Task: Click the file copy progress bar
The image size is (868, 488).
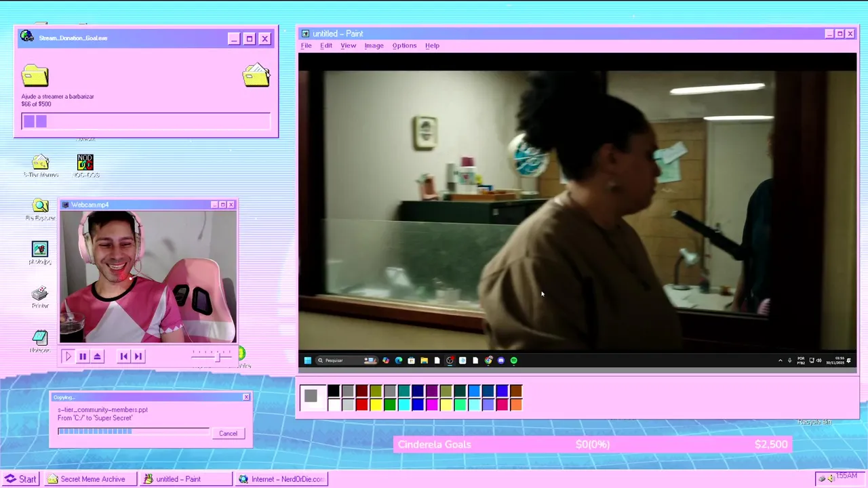Action: pyautogui.click(x=134, y=431)
